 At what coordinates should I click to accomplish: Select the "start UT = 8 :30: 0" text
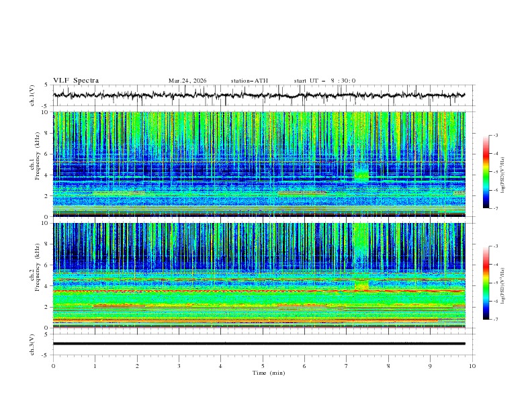tap(324, 81)
